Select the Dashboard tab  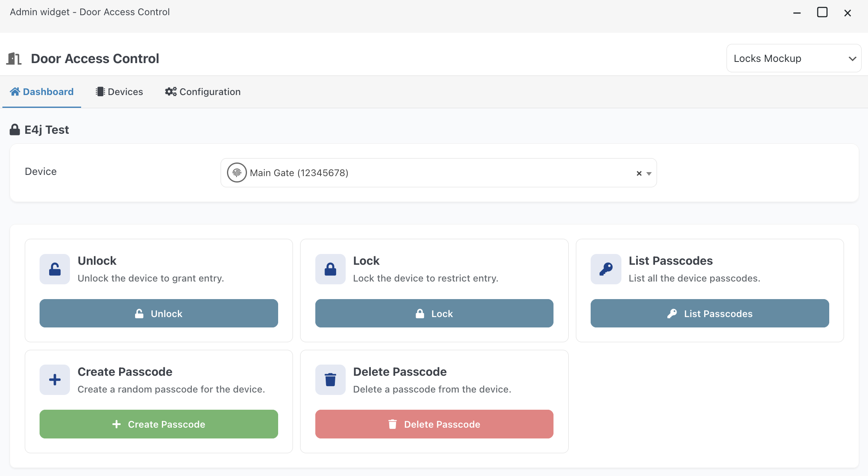click(x=42, y=92)
